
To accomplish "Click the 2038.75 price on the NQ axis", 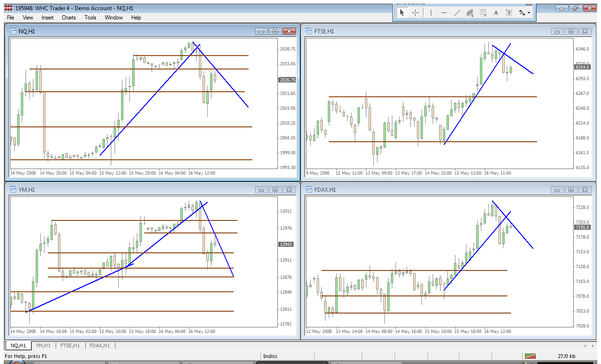I will click(x=288, y=49).
